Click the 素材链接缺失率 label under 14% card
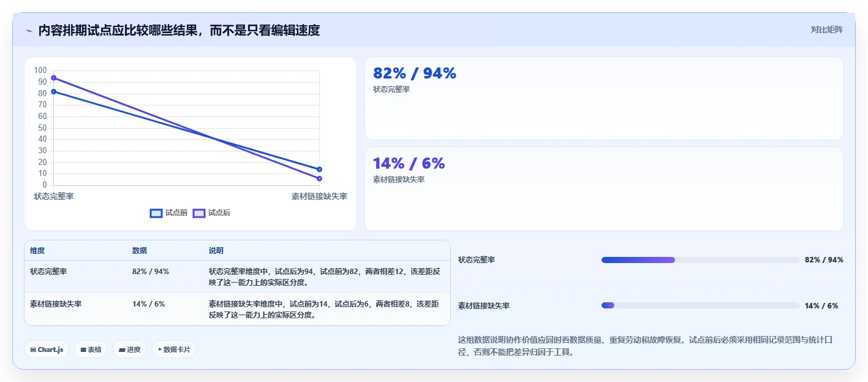 click(399, 180)
